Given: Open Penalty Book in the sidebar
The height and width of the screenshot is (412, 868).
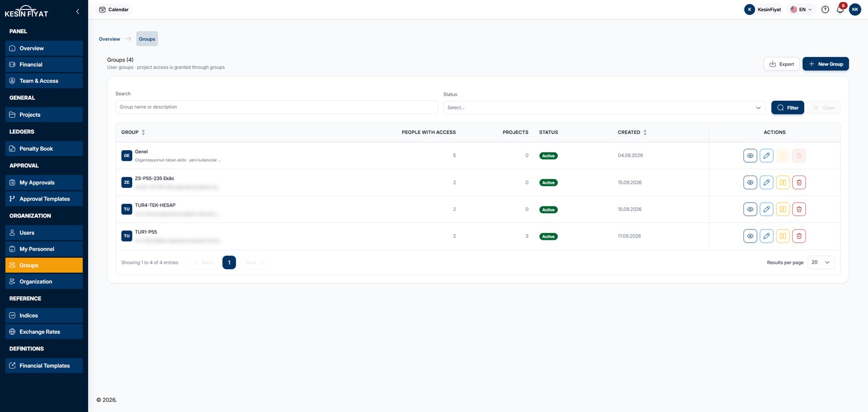Looking at the screenshot, I should point(44,148).
